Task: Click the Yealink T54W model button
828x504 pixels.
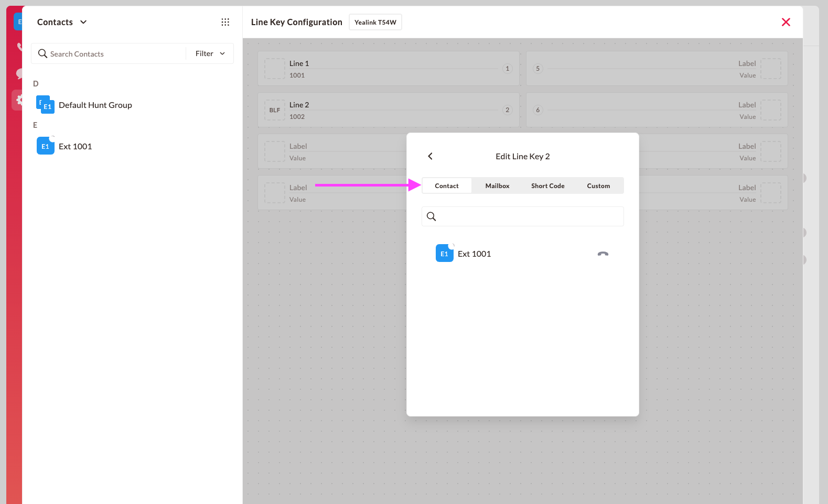Action: (x=375, y=22)
